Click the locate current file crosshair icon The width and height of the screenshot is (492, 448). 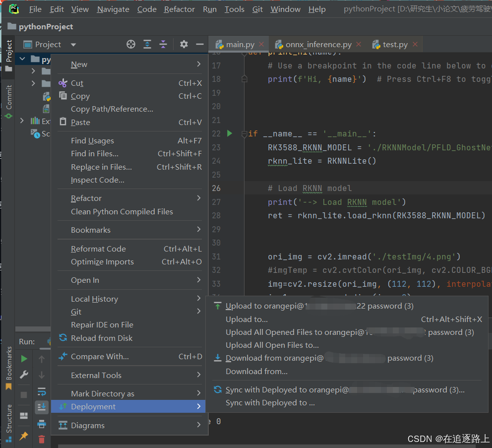tap(131, 44)
